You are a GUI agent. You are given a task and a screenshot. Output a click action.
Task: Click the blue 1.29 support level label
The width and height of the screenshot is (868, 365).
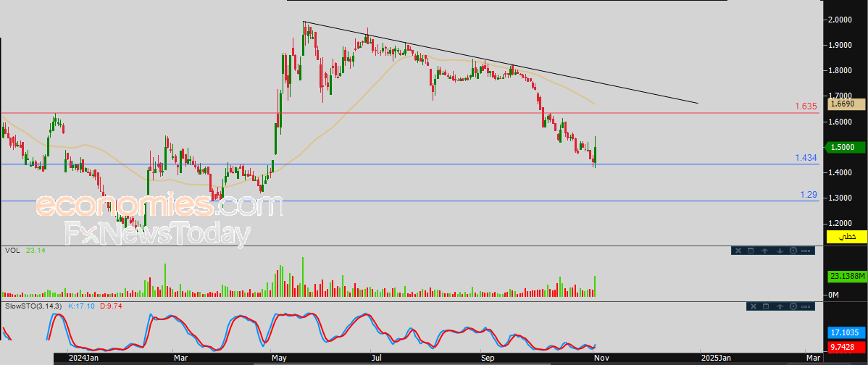(x=809, y=195)
